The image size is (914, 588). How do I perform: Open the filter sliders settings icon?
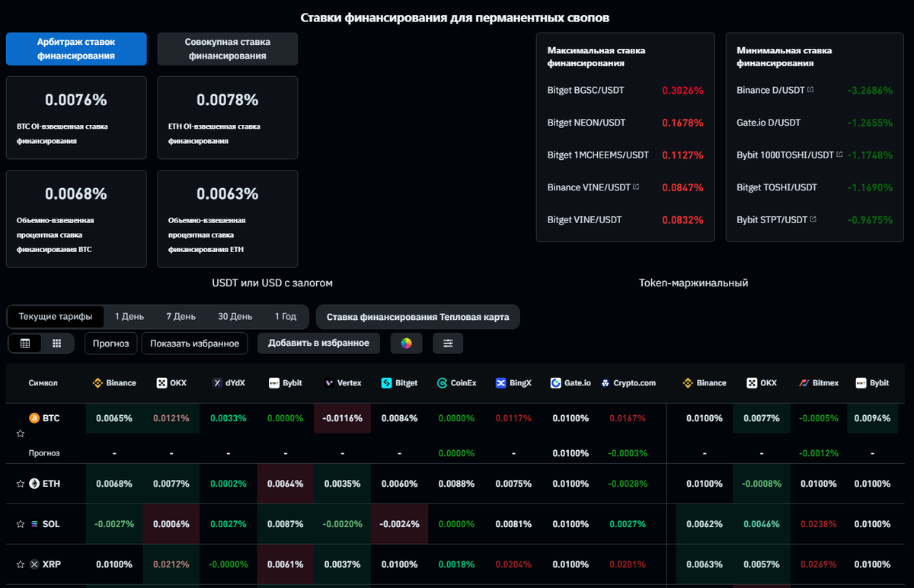(448, 344)
